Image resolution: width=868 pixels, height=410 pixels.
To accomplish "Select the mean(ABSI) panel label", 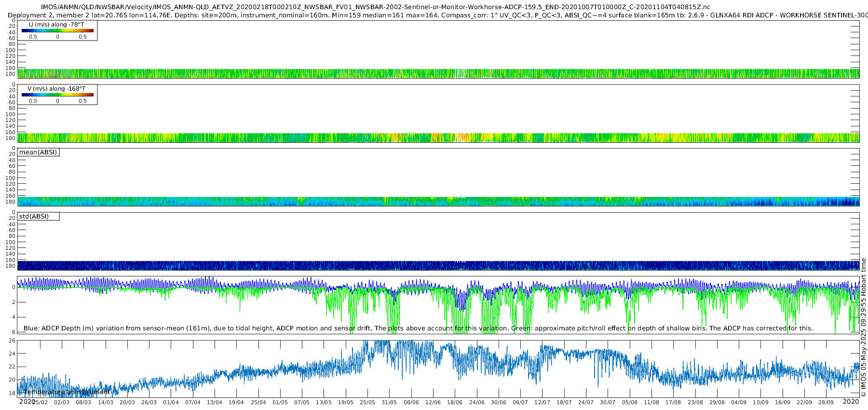I will [38, 152].
